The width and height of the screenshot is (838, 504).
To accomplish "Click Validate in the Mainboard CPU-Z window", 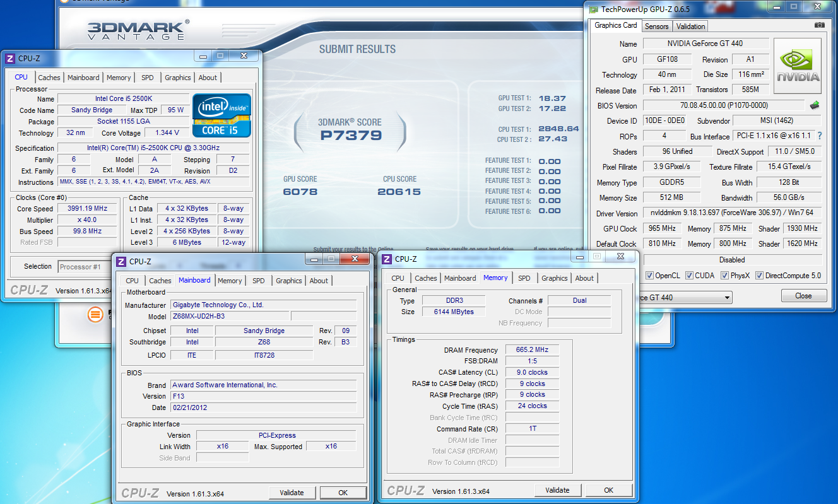I will click(x=292, y=493).
